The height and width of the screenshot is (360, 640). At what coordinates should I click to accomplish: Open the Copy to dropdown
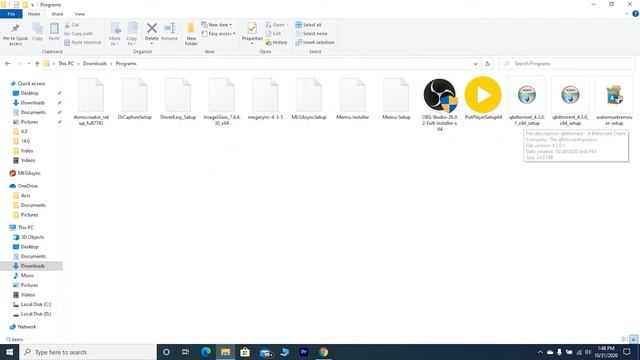click(132, 33)
